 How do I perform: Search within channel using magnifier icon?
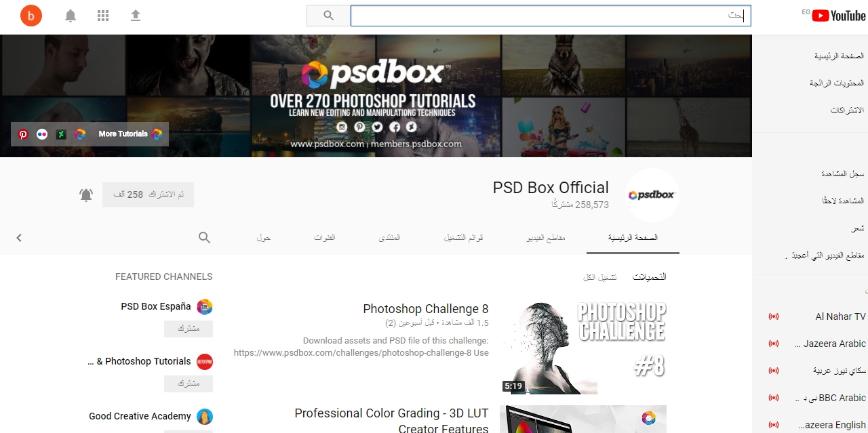click(x=204, y=238)
